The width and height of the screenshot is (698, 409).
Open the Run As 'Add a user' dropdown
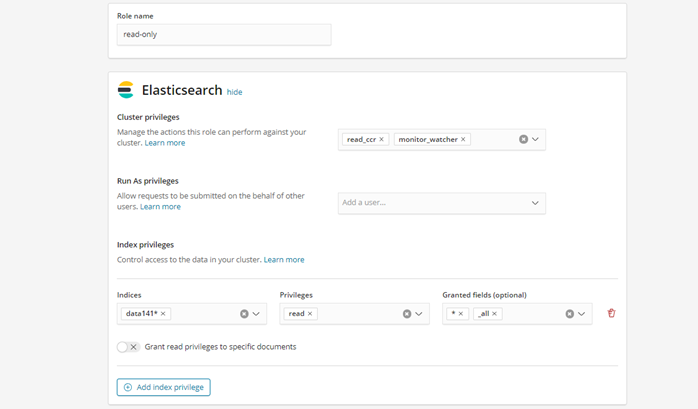(442, 203)
